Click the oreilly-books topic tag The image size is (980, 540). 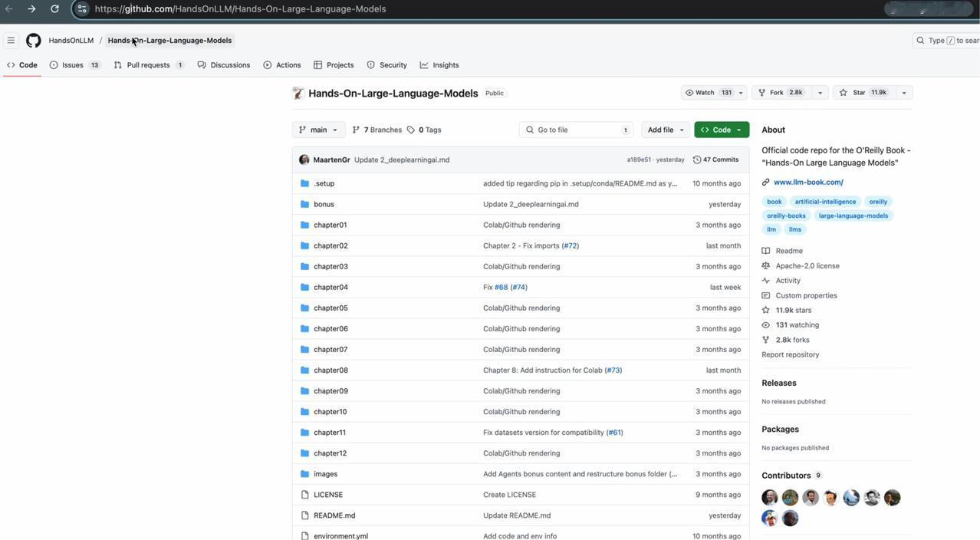point(786,216)
